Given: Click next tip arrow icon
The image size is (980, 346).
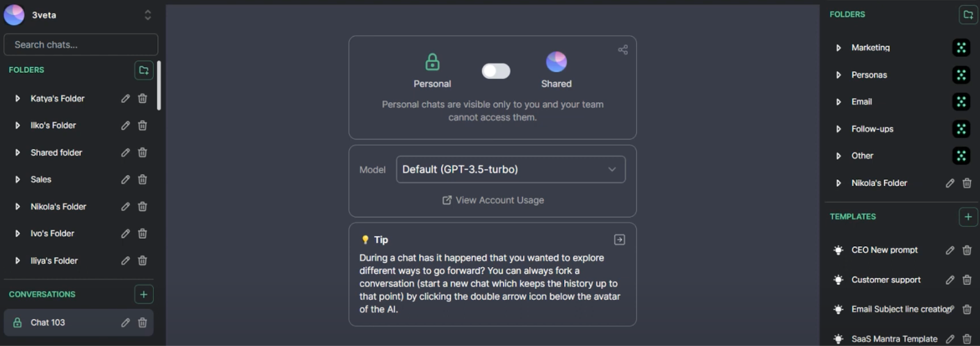Looking at the screenshot, I should click(x=619, y=239).
